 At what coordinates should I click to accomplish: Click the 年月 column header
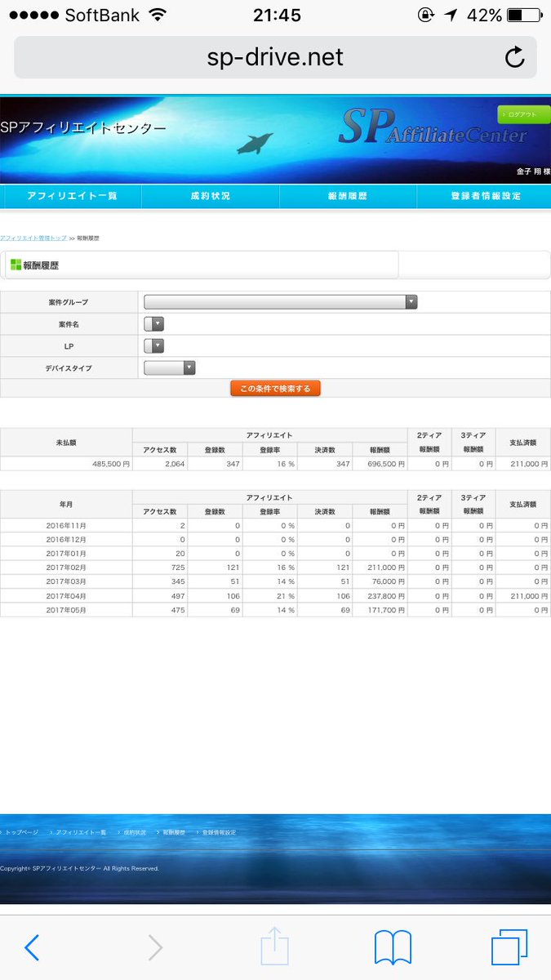coord(66,505)
